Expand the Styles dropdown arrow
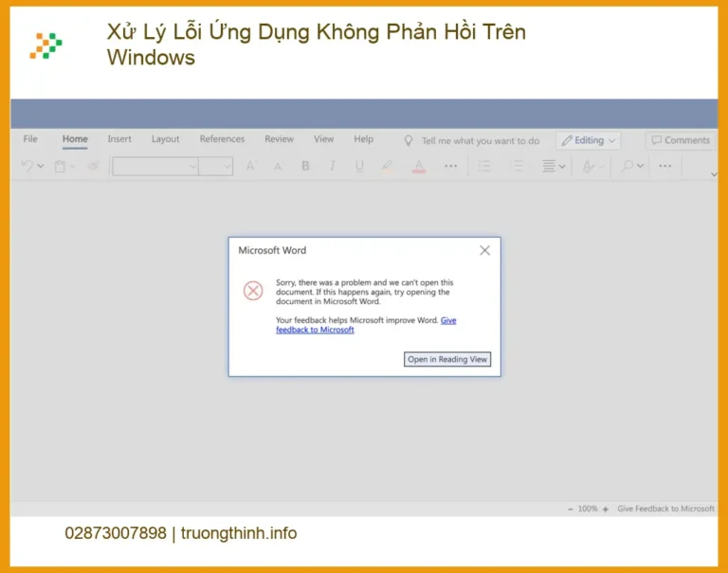Viewport: 728px width, 573px height. coord(602,166)
